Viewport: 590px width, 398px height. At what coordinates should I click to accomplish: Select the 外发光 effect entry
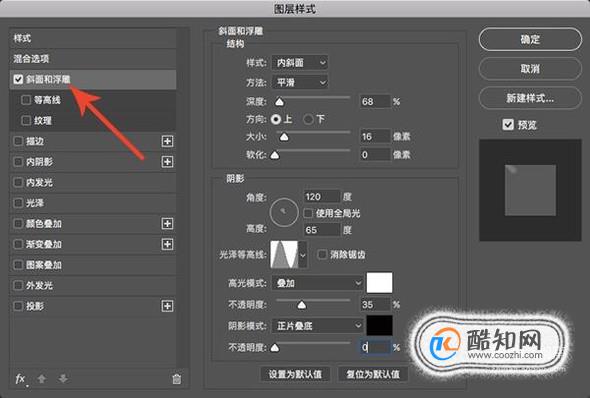(93, 286)
